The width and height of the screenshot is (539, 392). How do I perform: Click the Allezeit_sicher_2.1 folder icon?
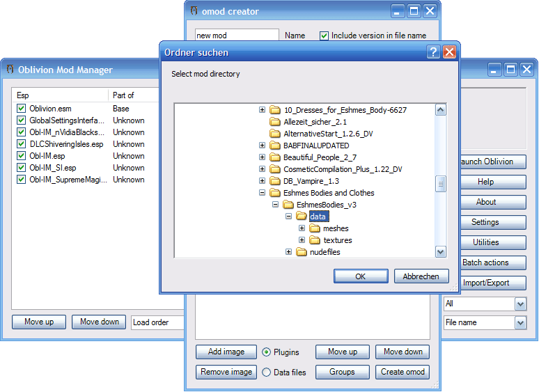[274, 122]
